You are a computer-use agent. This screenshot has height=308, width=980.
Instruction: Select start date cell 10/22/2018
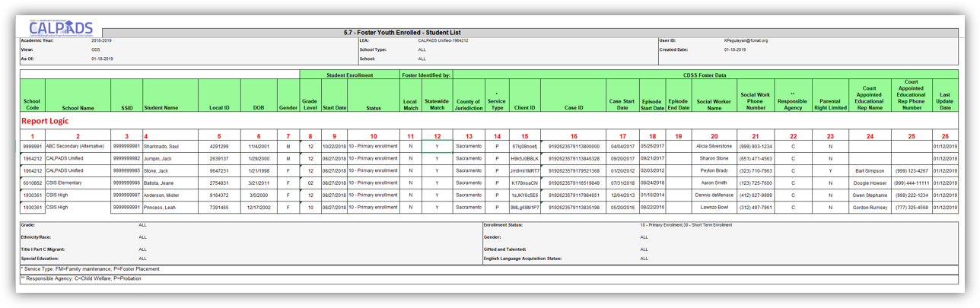334,146
